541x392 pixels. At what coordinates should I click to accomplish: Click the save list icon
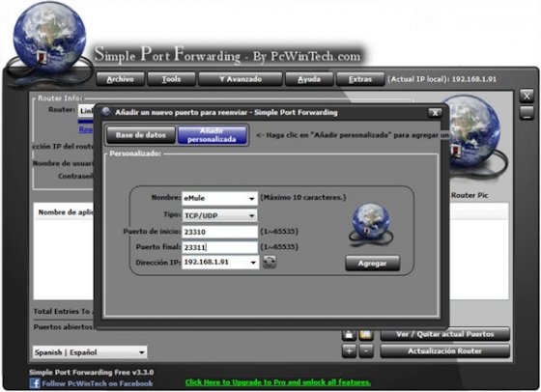349,334
